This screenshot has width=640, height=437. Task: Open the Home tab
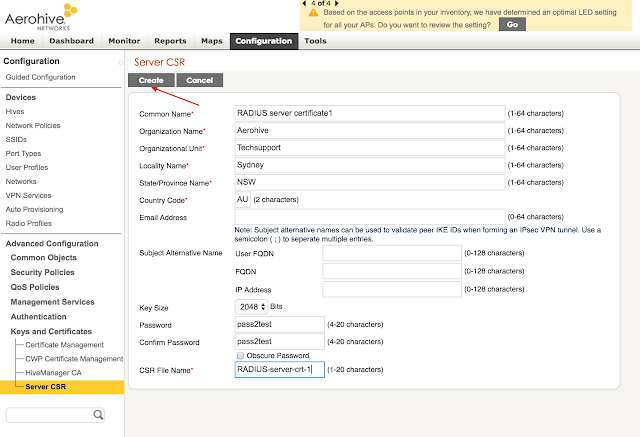coord(22,41)
